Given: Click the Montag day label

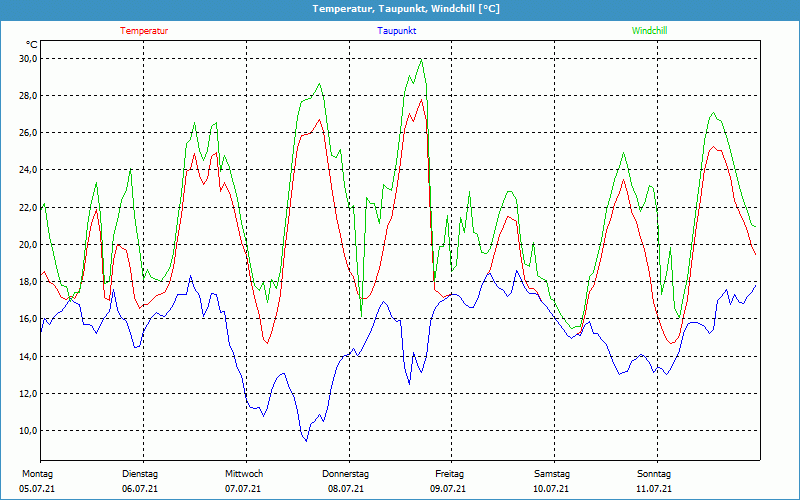Looking at the screenshot, I should pyautogui.click(x=37, y=474).
